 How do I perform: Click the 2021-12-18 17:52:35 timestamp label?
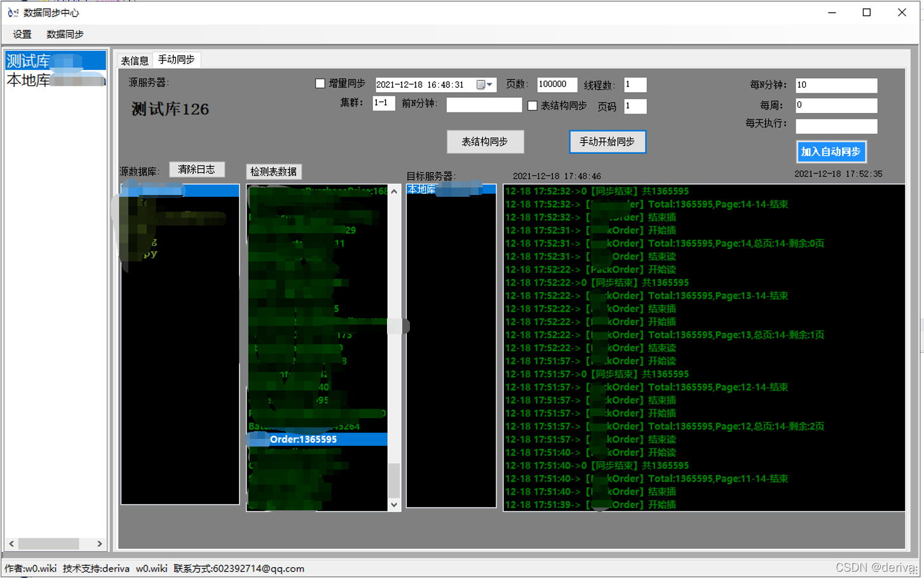tap(838, 174)
